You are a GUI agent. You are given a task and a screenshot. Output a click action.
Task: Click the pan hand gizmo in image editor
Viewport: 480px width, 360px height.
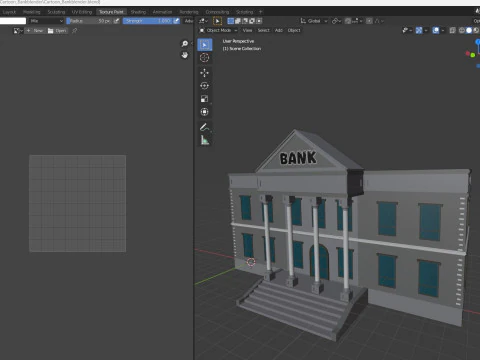pos(185,55)
